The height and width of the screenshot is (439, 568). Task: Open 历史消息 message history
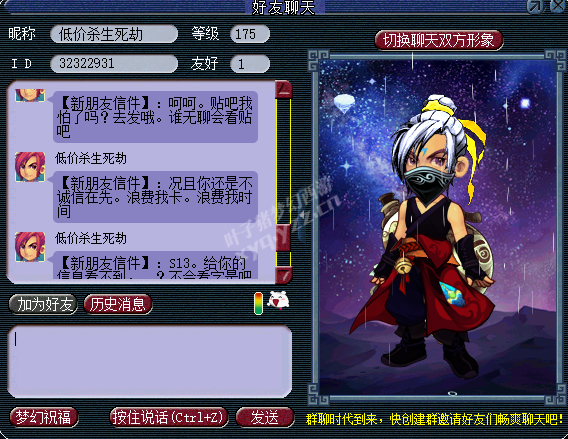[x=118, y=304]
